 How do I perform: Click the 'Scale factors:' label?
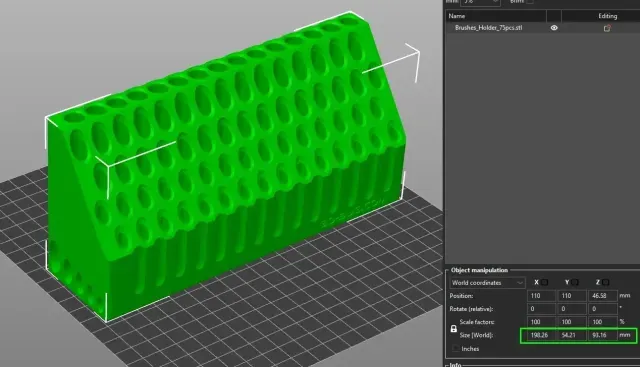tap(477, 322)
